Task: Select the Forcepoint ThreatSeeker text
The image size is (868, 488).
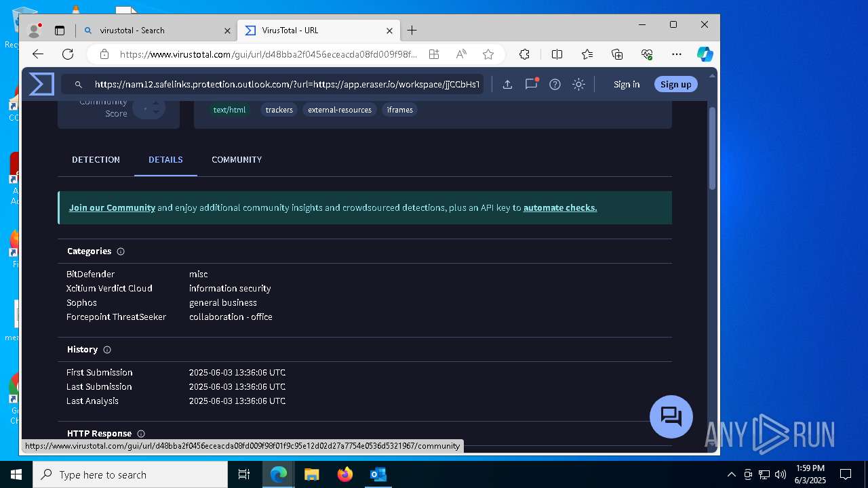Action: pyautogui.click(x=116, y=317)
